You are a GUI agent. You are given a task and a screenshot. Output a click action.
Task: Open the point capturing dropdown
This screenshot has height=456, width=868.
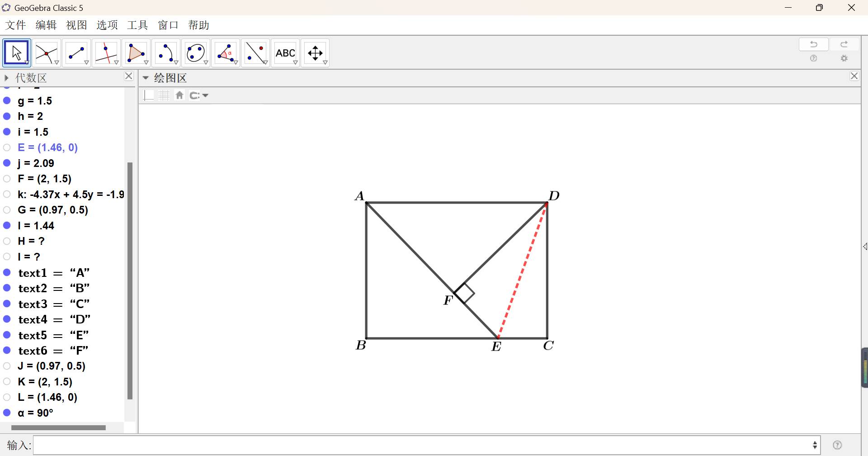point(199,95)
